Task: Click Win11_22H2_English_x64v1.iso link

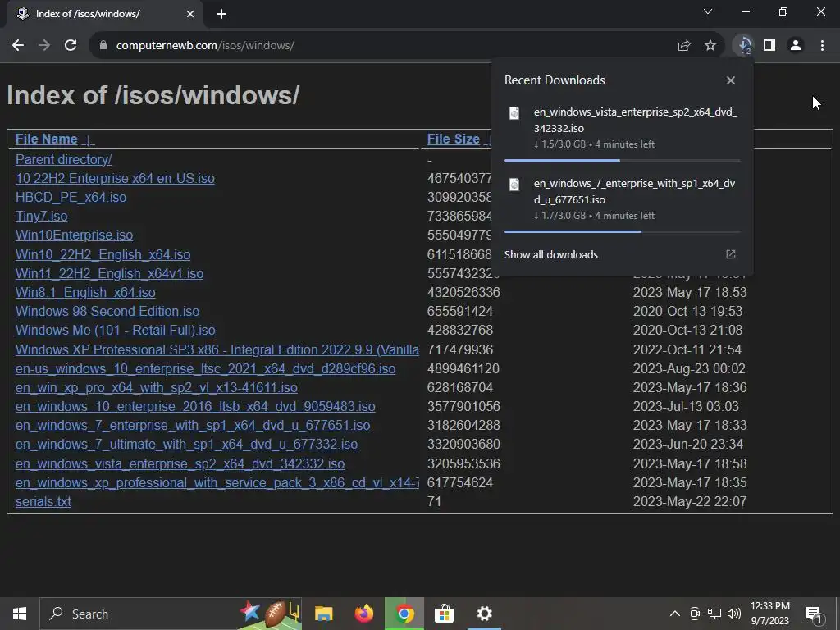Action: (109, 273)
